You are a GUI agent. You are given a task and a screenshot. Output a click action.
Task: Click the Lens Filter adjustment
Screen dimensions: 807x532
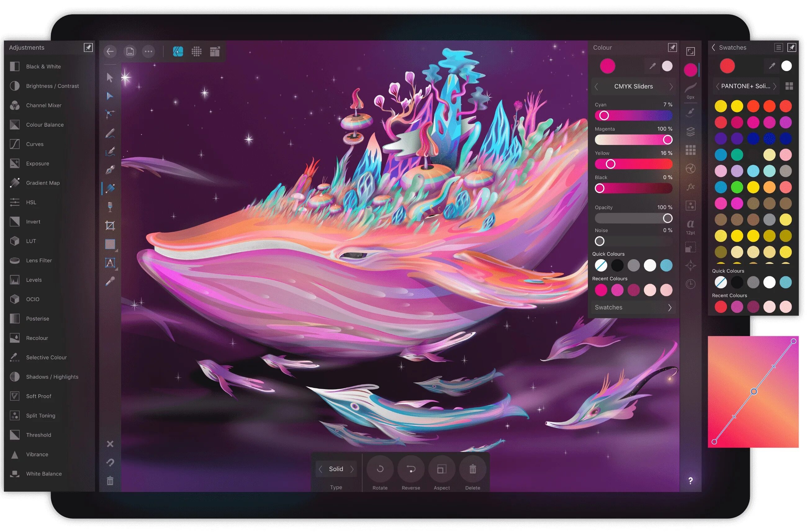pyautogui.click(x=40, y=260)
